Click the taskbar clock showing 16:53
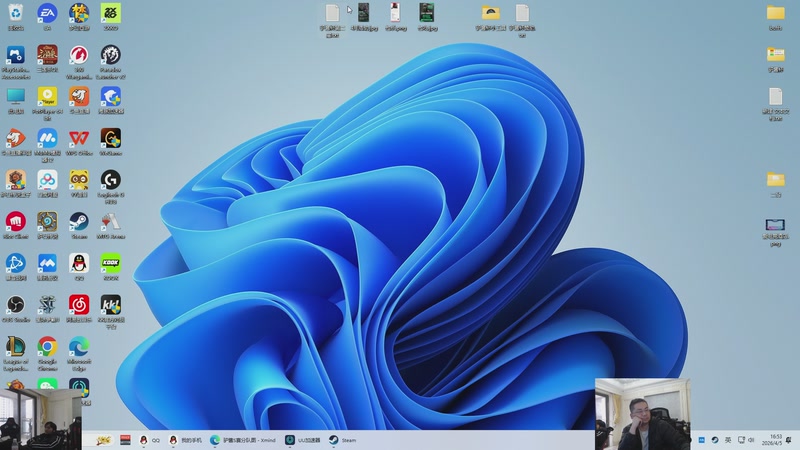This screenshot has width=800, height=450. tap(772, 440)
